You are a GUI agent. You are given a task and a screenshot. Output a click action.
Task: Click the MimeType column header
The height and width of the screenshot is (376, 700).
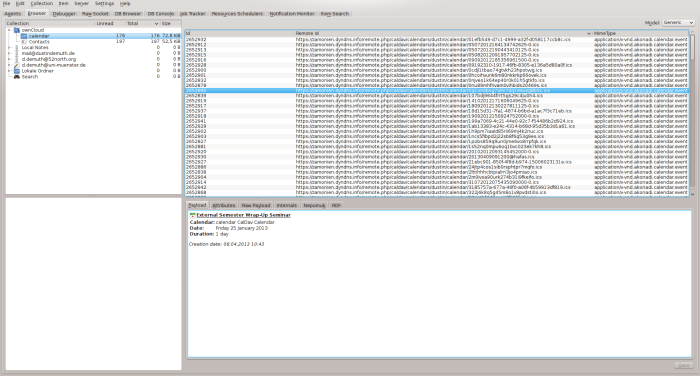tap(641, 33)
